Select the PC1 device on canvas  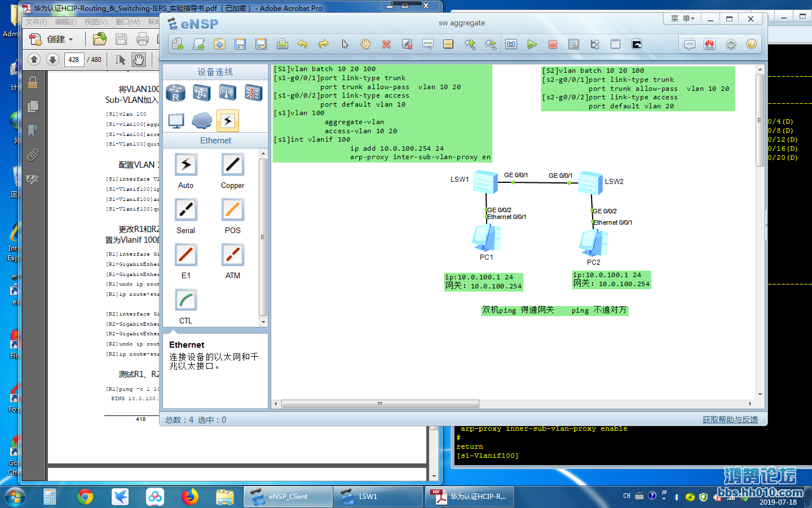(x=486, y=238)
